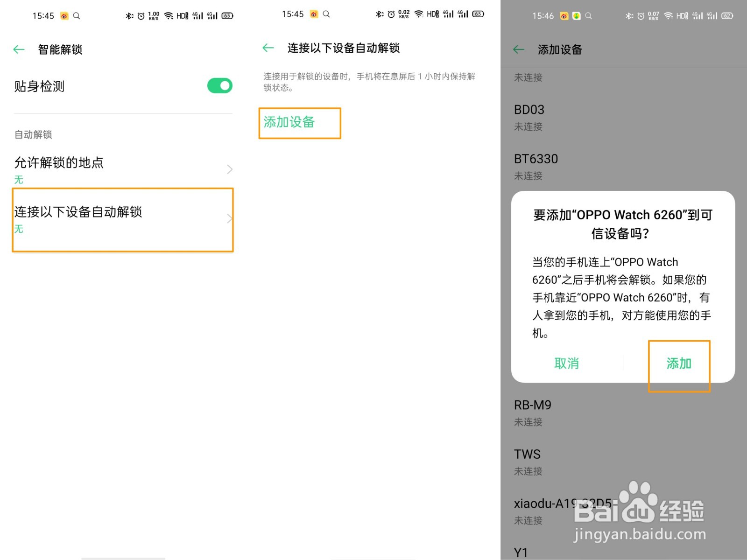Viewport: 747px width, 560px height.
Task: Toggle the 贴身检测 switch
Action: click(x=220, y=86)
